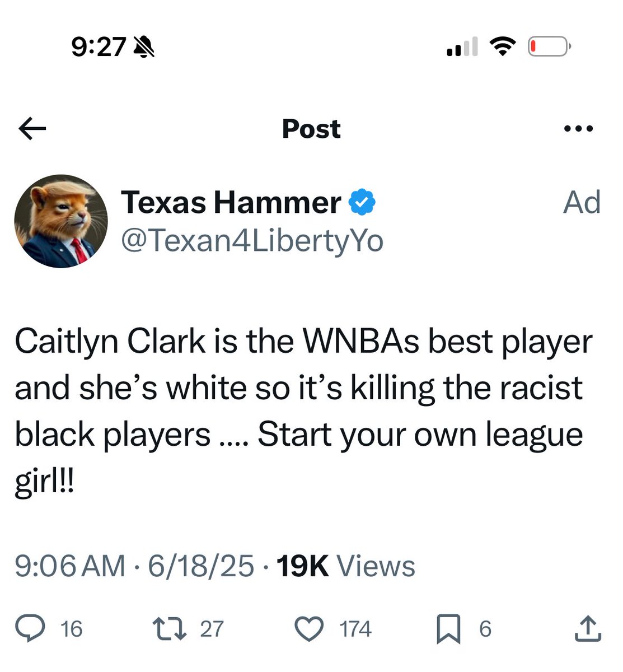
Task: Tap the back arrow icon
Action: click(32, 129)
